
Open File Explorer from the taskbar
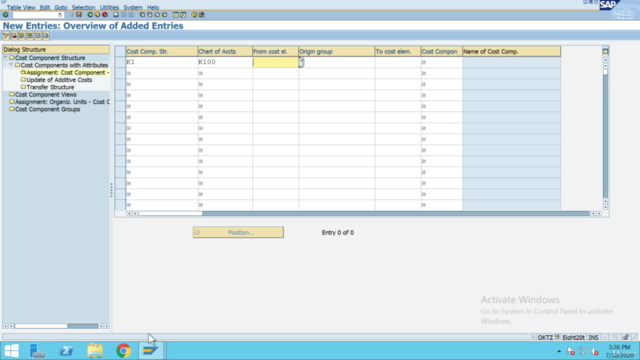(95, 351)
